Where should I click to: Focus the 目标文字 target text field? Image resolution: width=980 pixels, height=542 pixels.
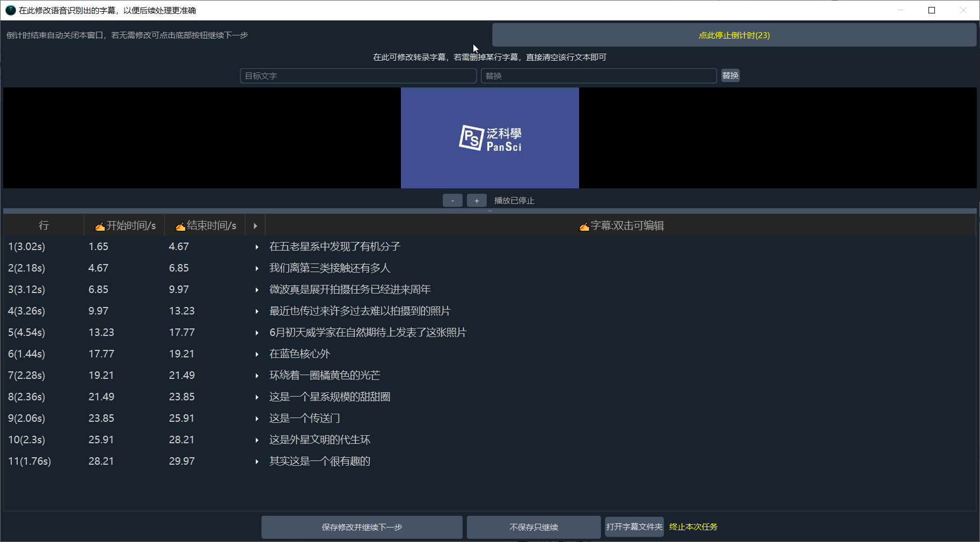[x=358, y=76]
